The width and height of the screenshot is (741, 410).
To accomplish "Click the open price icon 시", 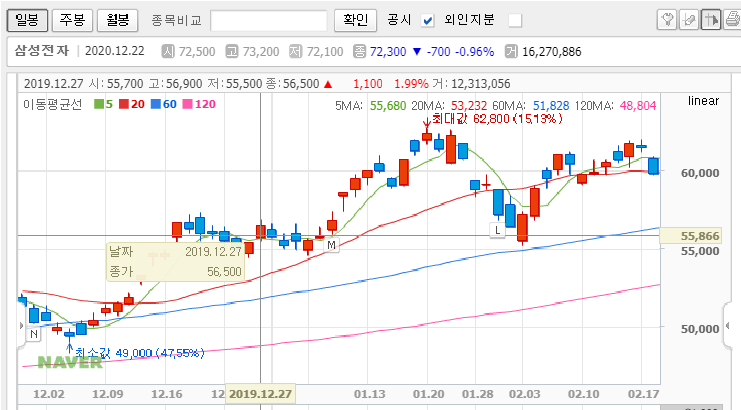I will (168, 51).
